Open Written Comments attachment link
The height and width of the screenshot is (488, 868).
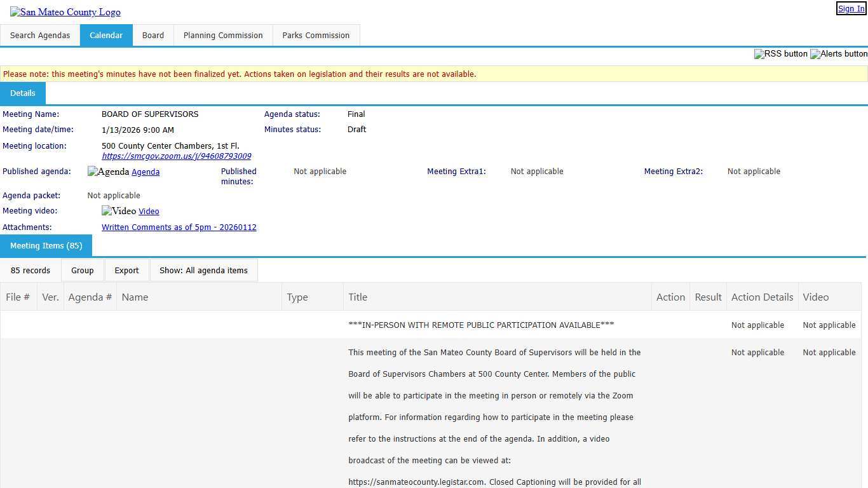point(179,227)
